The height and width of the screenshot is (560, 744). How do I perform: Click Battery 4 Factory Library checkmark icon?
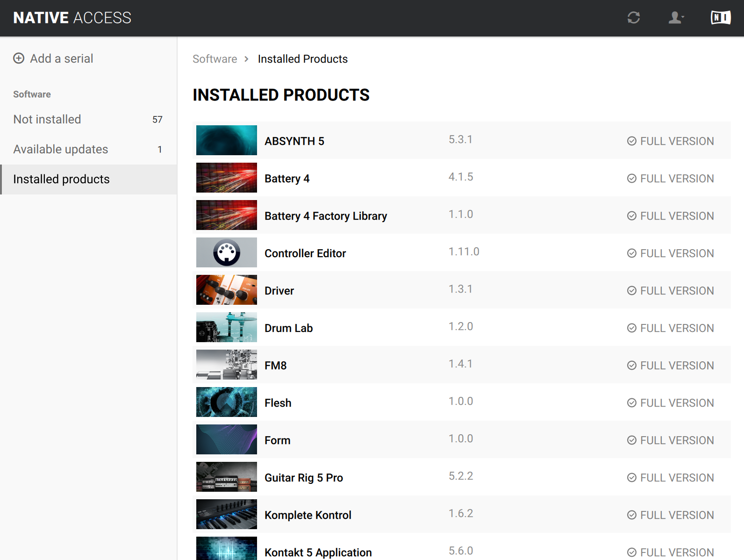632,216
